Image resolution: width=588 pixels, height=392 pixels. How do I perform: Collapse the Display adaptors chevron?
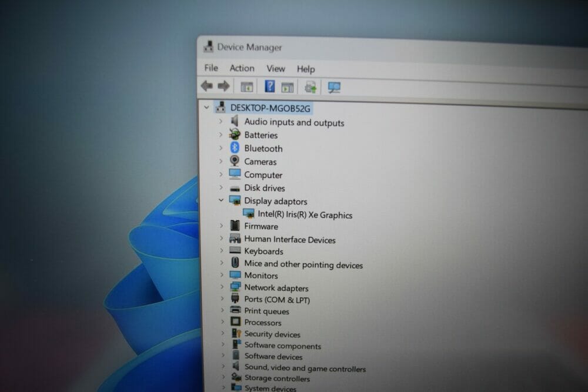(221, 200)
